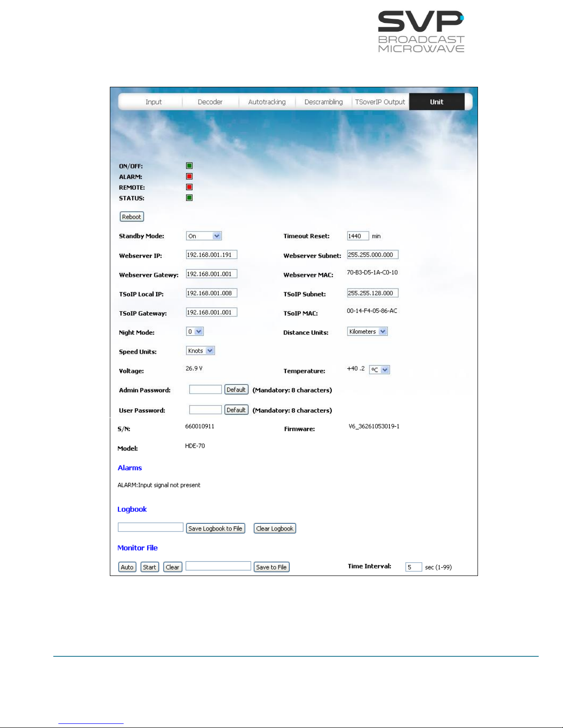This screenshot has width=563, height=728.
Task: Click Default button for User Password
Action: (236, 410)
